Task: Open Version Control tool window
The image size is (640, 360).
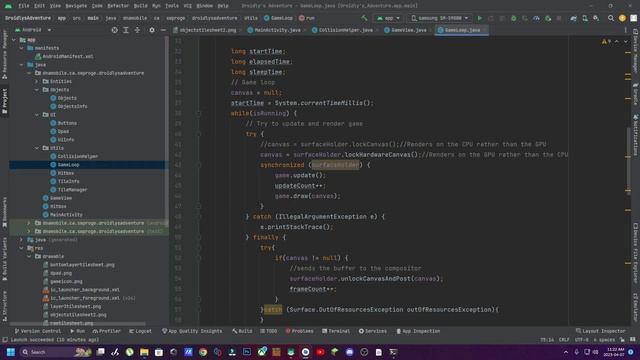Action: (x=38, y=331)
